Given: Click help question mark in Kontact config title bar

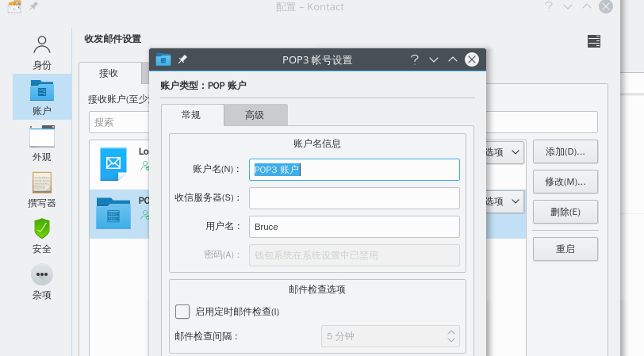Looking at the screenshot, I should pyautogui.click(x=549, y=6).
